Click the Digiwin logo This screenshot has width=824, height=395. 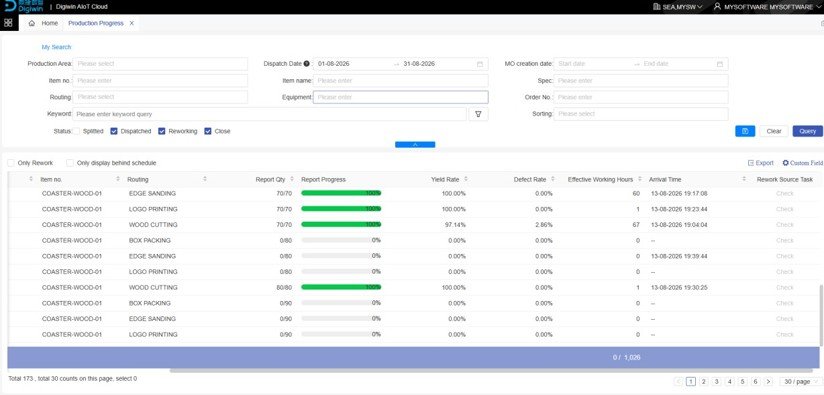coord(23,6)
